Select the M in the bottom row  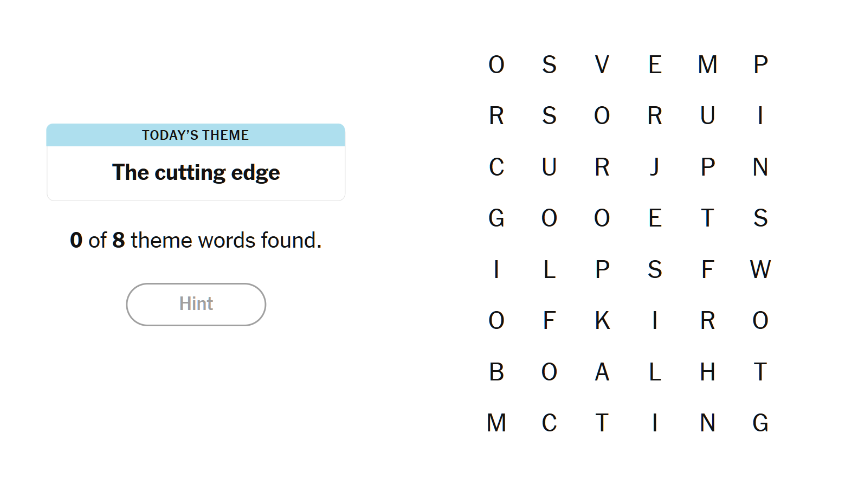click(496, 423)
